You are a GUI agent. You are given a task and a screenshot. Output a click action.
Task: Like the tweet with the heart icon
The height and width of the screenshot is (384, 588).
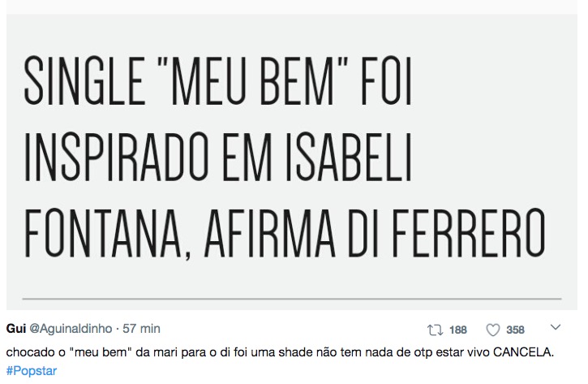point(492,330)
